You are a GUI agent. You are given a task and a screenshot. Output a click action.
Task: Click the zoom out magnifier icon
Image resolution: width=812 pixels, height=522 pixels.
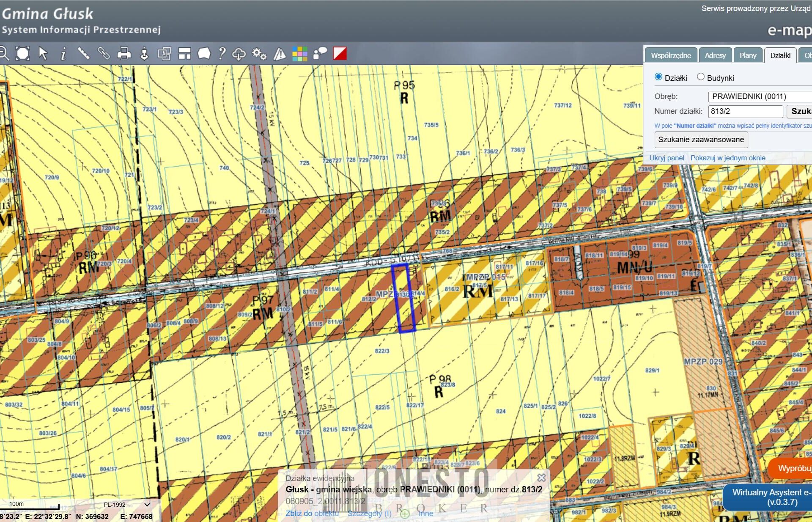click(4, 54)
